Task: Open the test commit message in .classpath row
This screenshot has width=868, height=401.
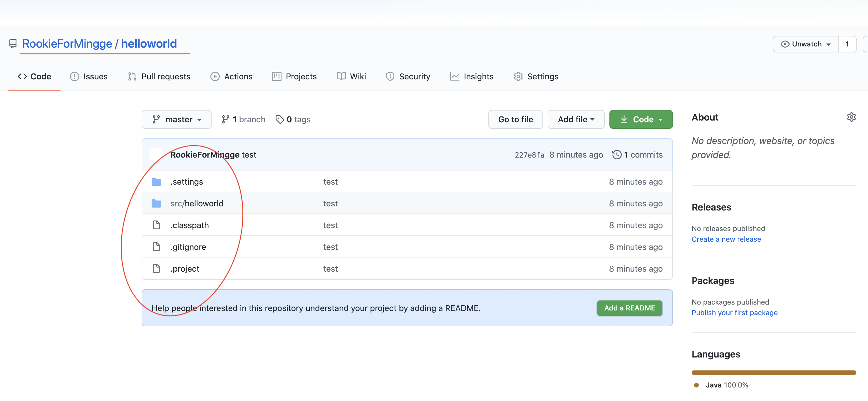Action: [x=330, y=225]
